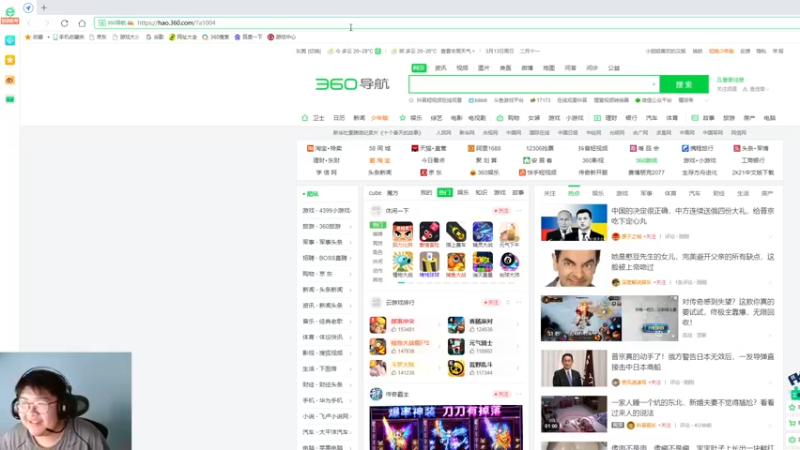Open the teal sidebar app icon
Image resolution: width=800 pixels, height=450 pixels.
tap(10, 40)
